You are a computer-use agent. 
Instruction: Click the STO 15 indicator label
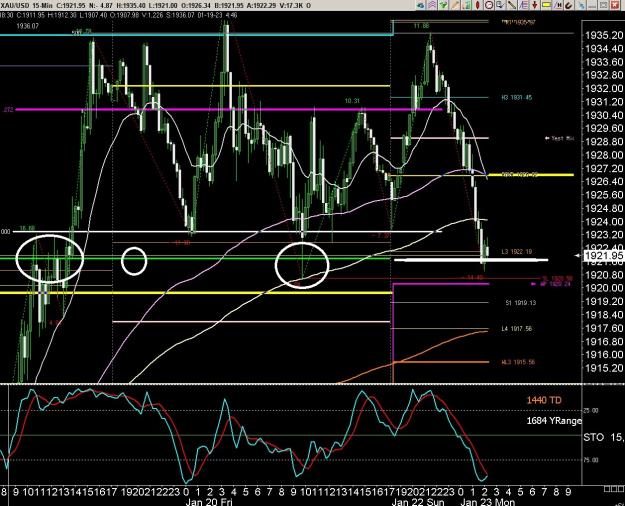pyautogui.click(x=604, y=437)
